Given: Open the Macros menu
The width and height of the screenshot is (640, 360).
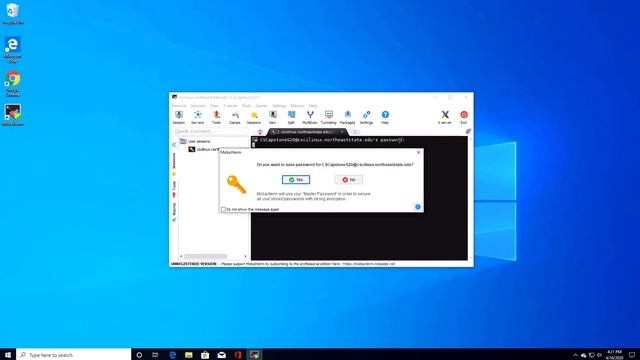Looking at the screenshot, I should click(x=297, y=106).
